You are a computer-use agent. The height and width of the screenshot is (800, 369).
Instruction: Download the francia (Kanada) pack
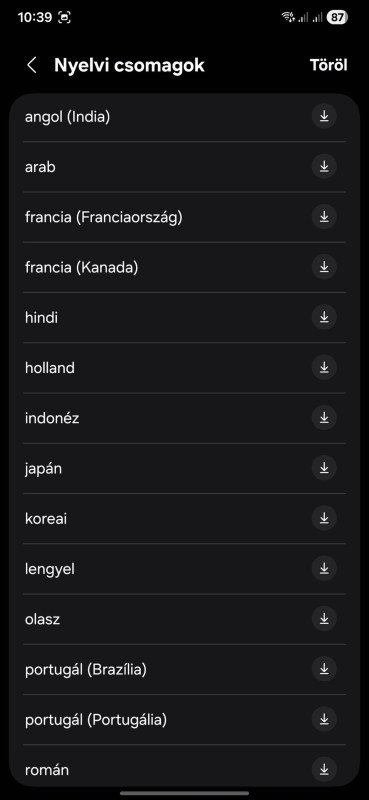(324, 267)
